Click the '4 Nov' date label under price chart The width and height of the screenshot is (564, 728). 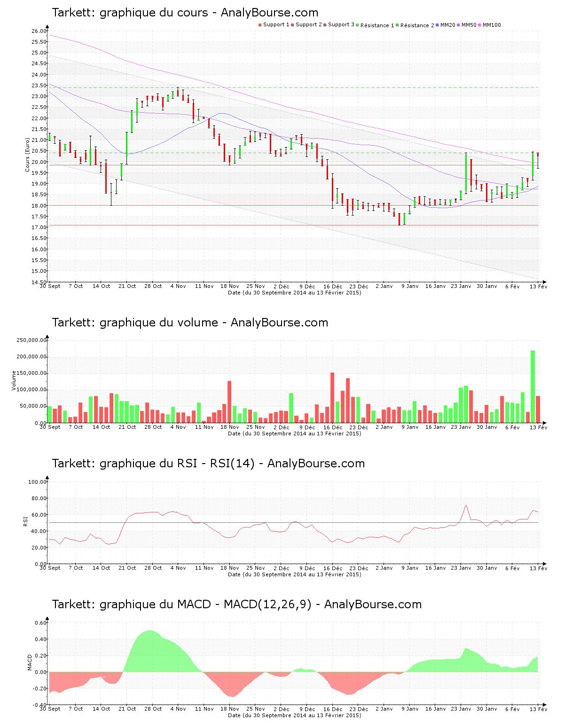point(178,286)
